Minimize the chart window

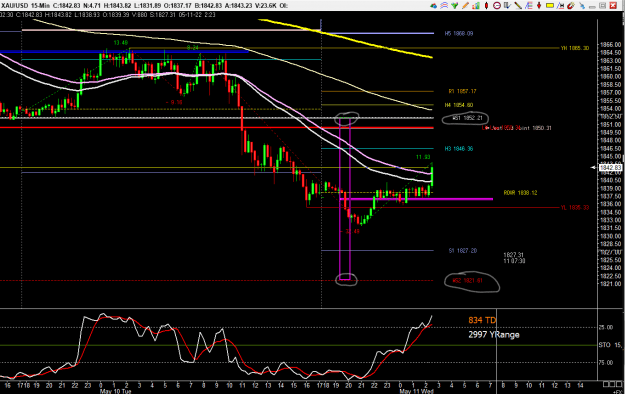pos(592,7)
